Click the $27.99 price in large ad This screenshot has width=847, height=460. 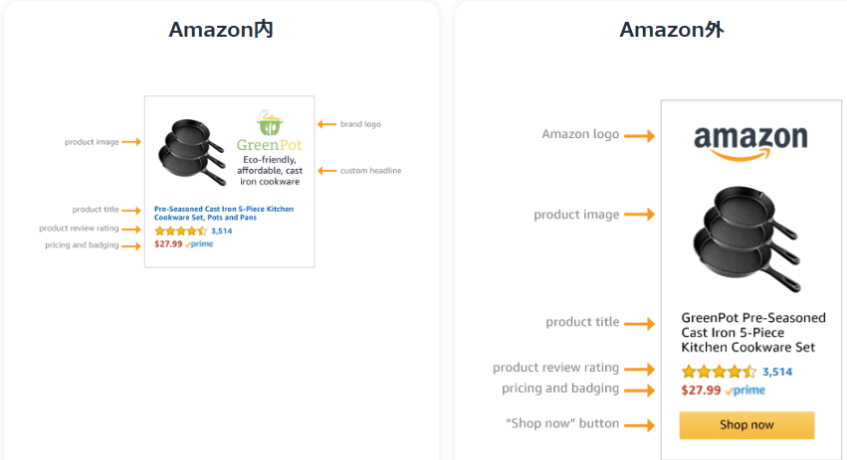(701, 390)
